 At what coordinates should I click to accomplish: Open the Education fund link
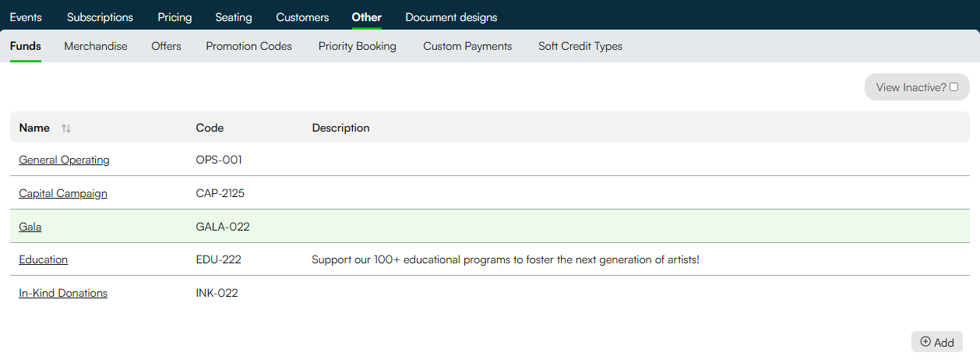click(x=44, y=259)
